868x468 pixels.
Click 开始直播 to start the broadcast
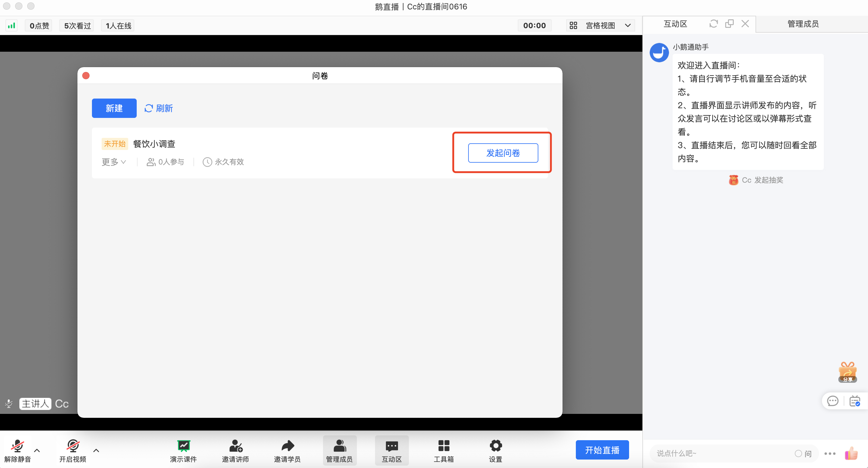coord(602,450)
